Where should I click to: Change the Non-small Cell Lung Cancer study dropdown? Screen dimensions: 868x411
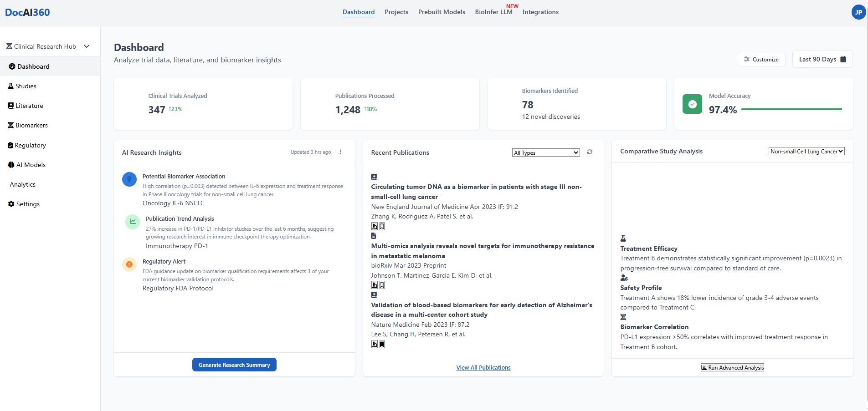click(x=806, y=151)
